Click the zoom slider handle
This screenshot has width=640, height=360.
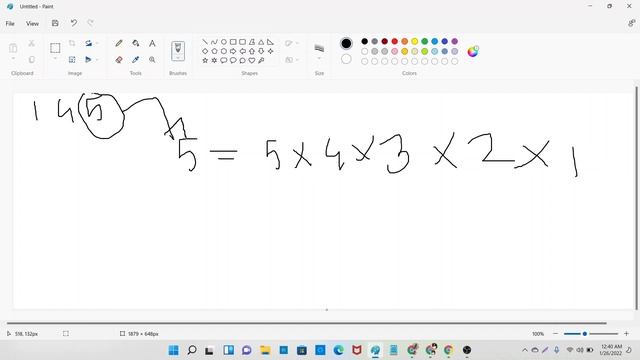[584, 334]
